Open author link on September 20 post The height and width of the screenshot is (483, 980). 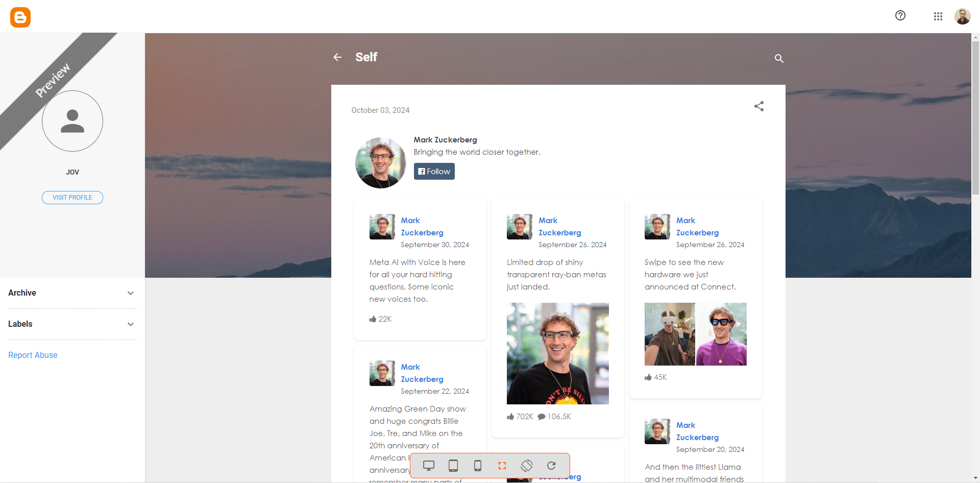(x=697, y=431)
